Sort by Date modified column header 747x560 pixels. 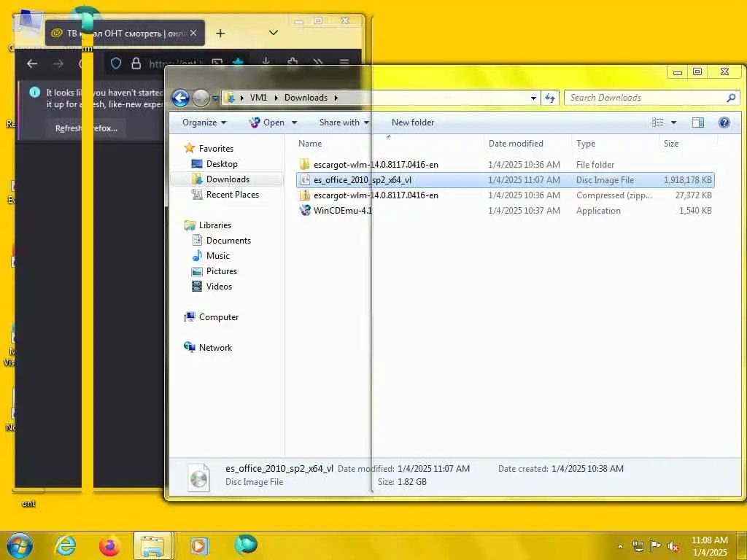click(x=527, y=144)
